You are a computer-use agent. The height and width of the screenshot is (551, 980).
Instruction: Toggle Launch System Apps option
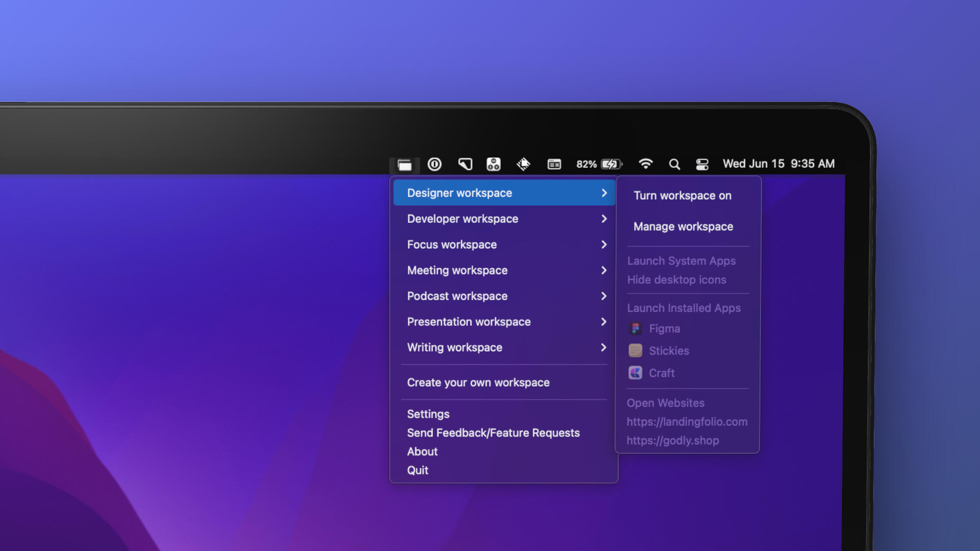click(x=681, y=260)
